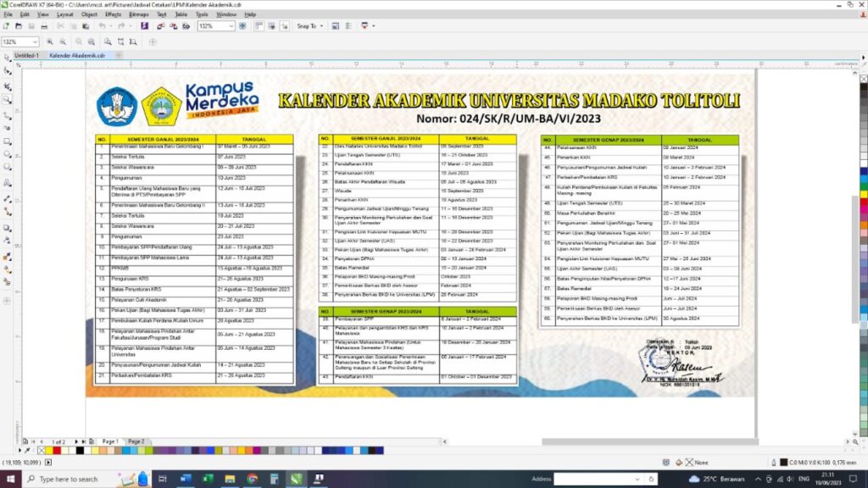This screenshot has height=488, width=868.
Task: Click the New document icon
Action: (x=6, y=26)
